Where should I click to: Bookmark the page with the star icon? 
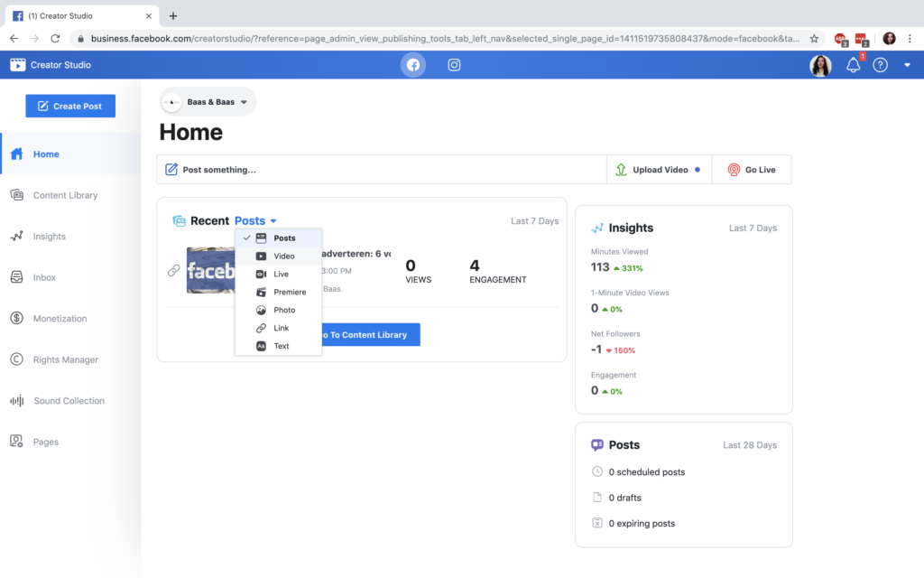point(815,38)
